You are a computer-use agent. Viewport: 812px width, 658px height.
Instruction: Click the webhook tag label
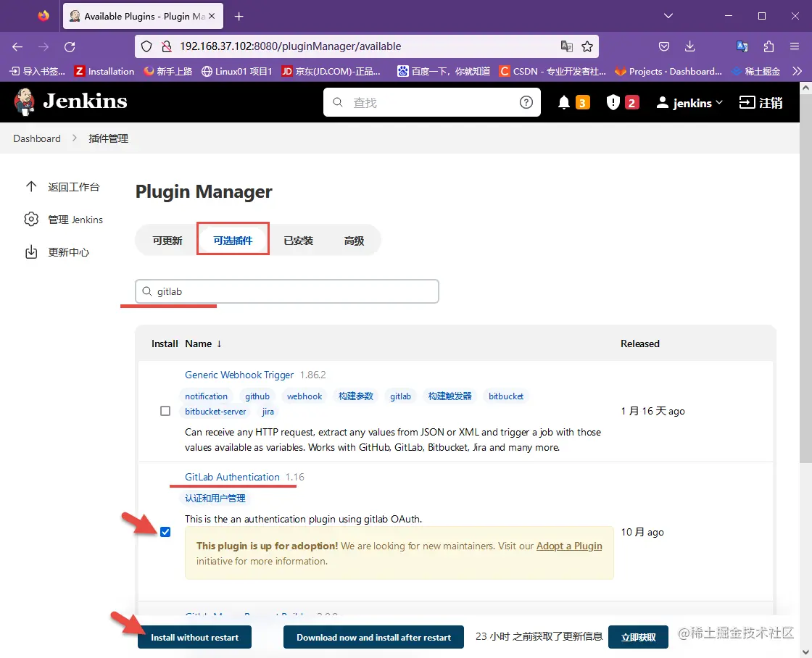pos(304,396)
